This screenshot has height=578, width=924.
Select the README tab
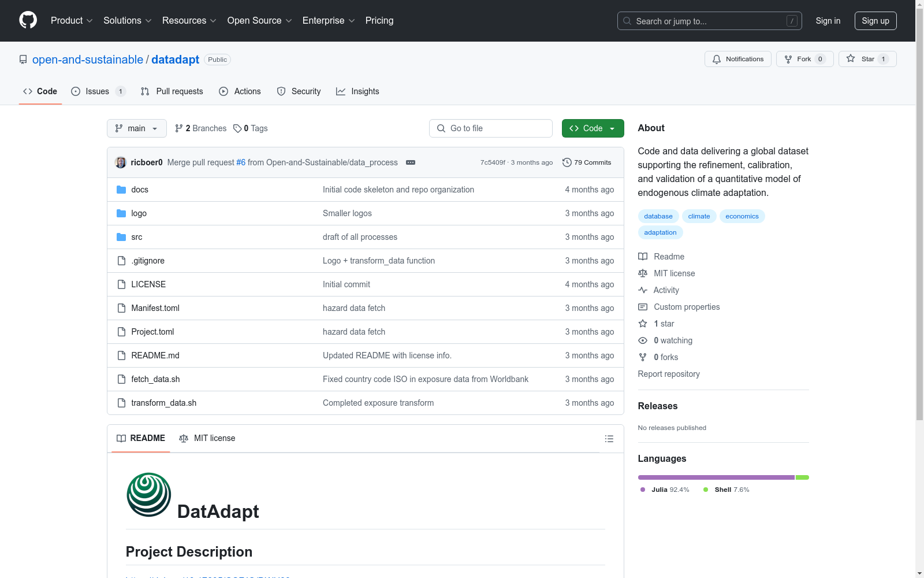pyautogui.click(x=141, y=438)
